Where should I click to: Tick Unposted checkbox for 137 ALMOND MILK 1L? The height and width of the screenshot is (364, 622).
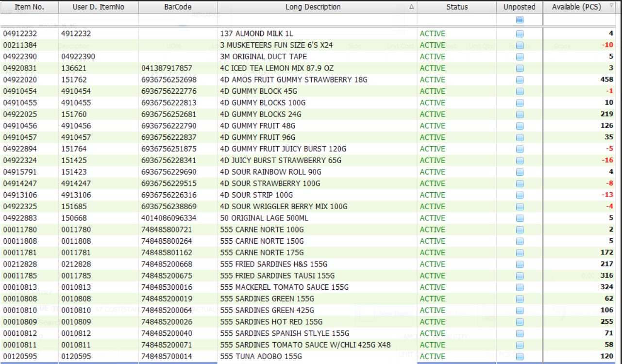[520, 33]
